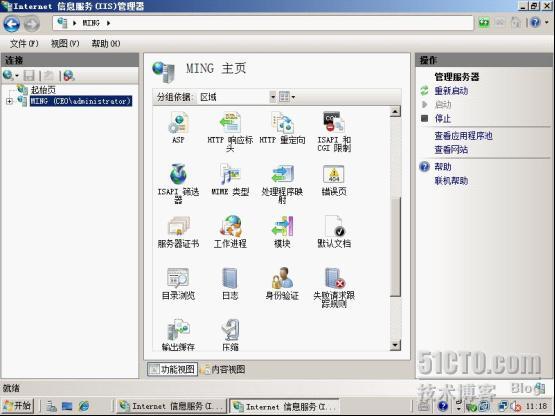Switch to 内容视图 tab
555x416 pixels.
[223, 369]
